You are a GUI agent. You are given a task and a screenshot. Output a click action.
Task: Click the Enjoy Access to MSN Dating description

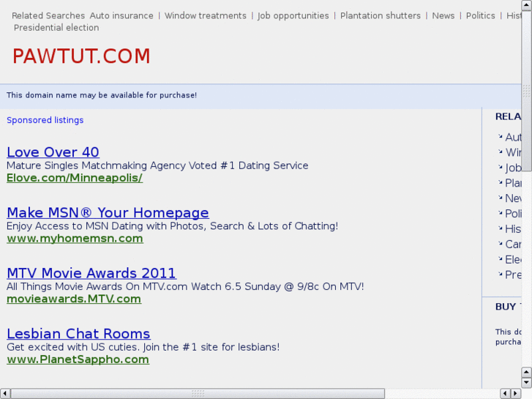[173, 225]
